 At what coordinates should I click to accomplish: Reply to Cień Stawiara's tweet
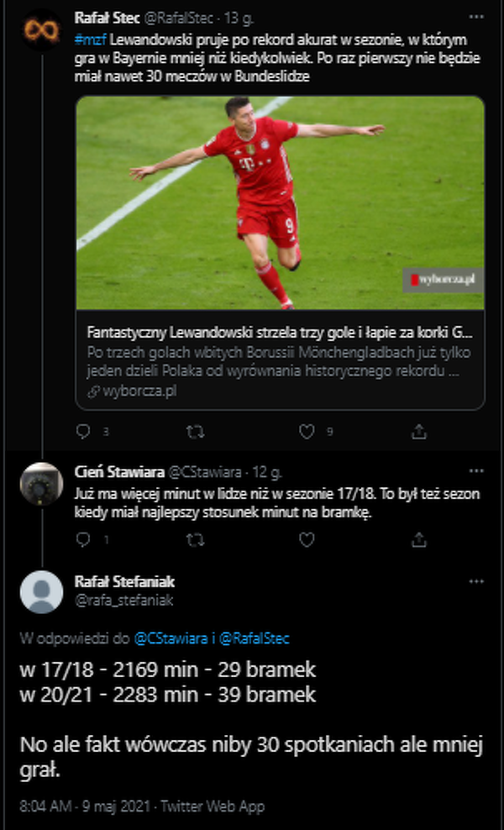(82, 540)
